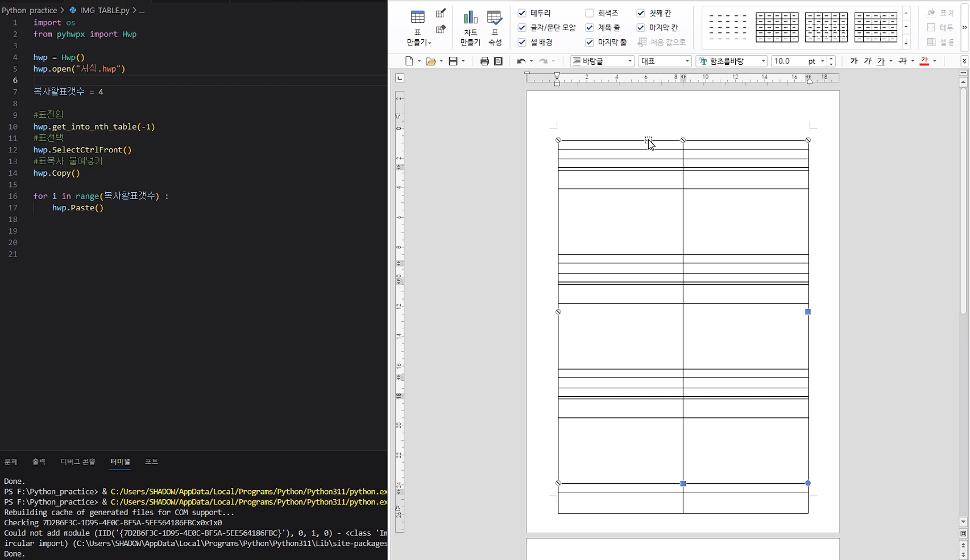Select the second table style thumbnail
This screenshot has height=560, width=970.
777,27
